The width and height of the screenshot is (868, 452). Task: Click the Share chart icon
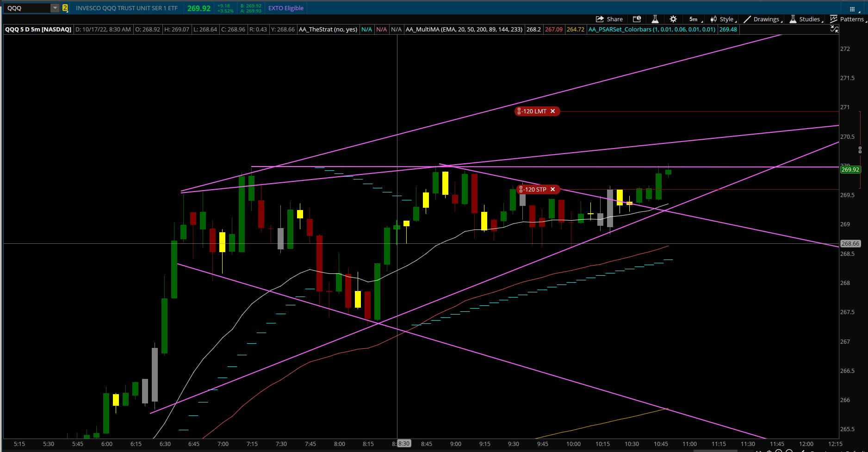point(609,19)
